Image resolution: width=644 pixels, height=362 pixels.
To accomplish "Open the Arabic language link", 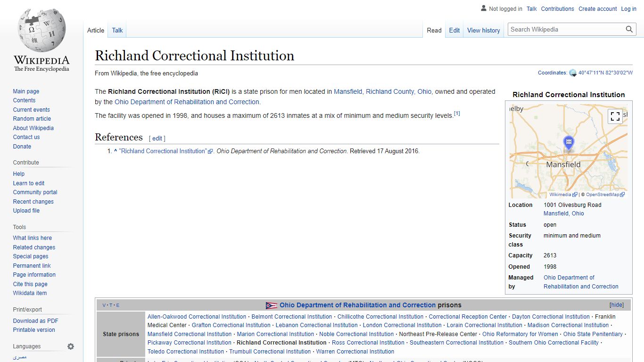I will [20, 357].
